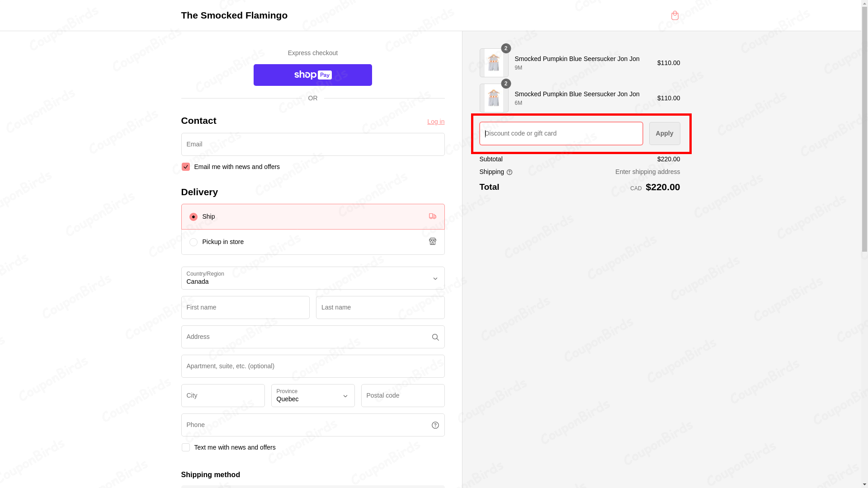Apply the discount code
The image size is (868, 488).
coord(664,133)
